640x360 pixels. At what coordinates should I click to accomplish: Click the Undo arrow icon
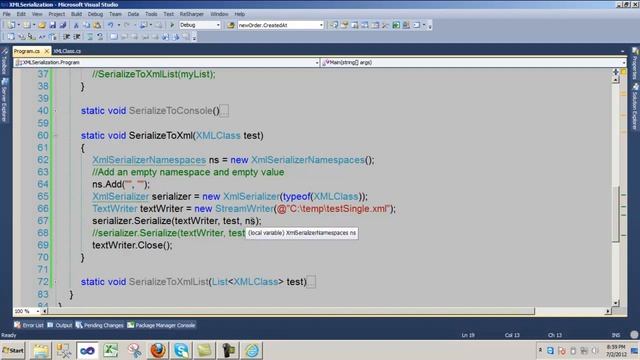pos(111,25)
